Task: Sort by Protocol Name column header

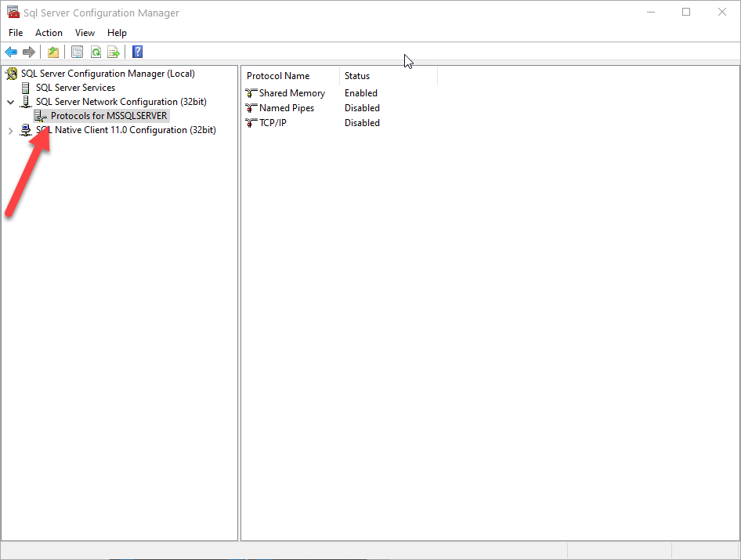Action: click(x=291, y=76)
